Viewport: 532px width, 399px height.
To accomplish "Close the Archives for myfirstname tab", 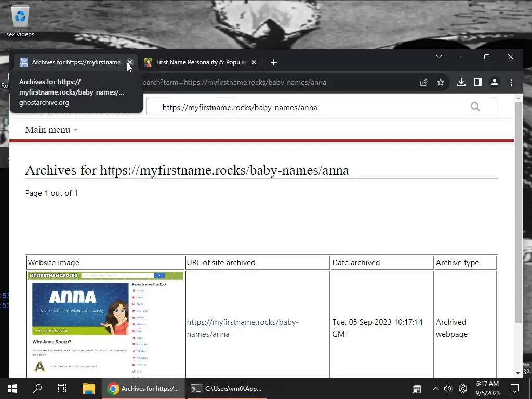I will (x=129, y=62).
